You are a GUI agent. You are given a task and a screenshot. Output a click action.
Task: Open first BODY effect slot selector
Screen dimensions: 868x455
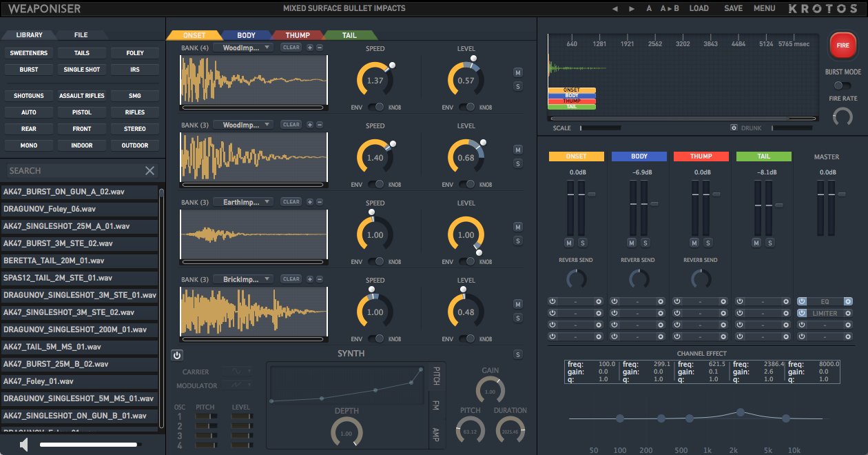(639, 301)
